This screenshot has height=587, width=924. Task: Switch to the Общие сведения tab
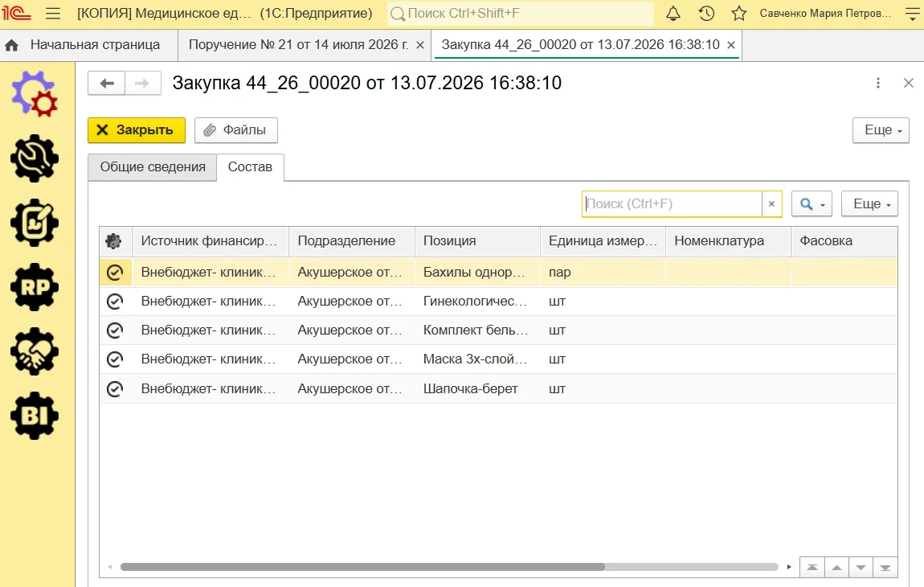coord(153,167)
